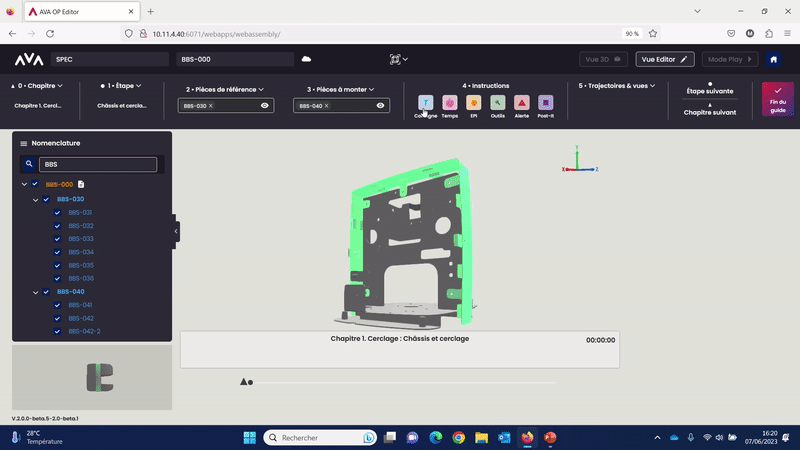Viewport: 800px width, 450px height.
Task: Collapse the BBS-000 tree node
Action: click(24, 184)
